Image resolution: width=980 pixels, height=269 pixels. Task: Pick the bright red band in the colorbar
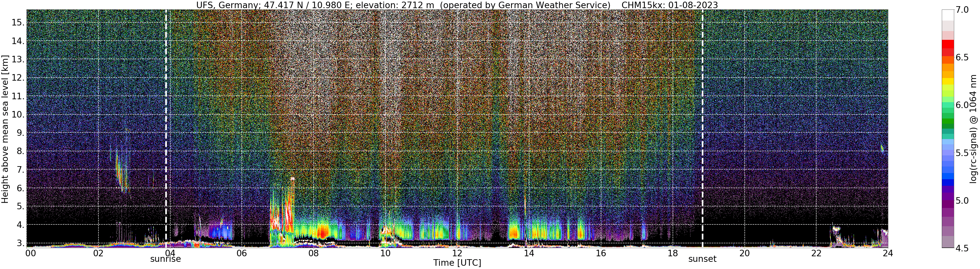click(948, 44)
